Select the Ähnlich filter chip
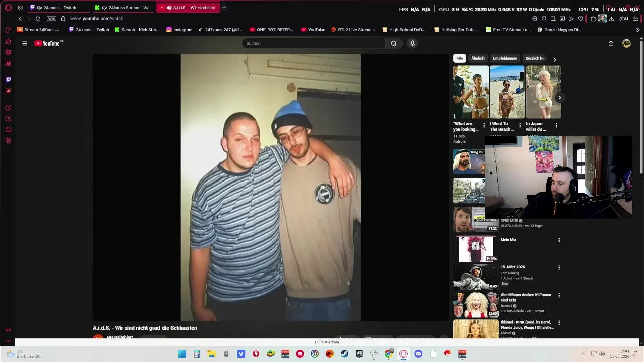 pyautogui.click(x=478, y=58)
